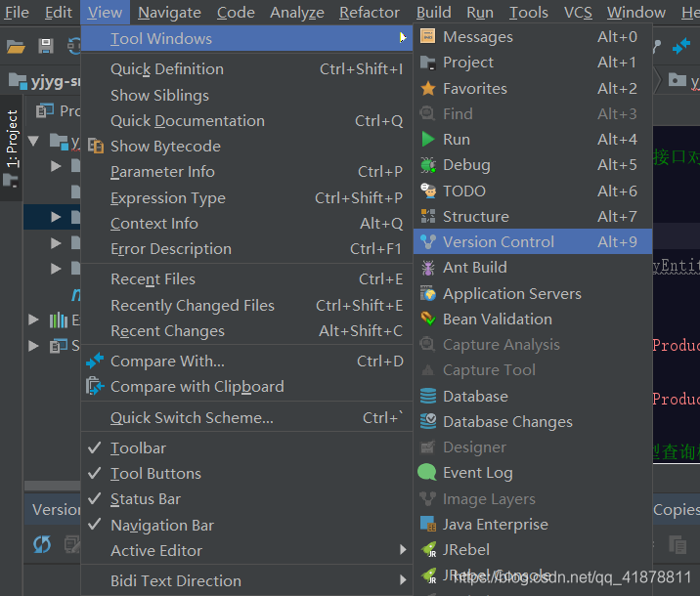Click the Debug bug icon
Viewport: 700px width, 596px height.
point(427,165)
